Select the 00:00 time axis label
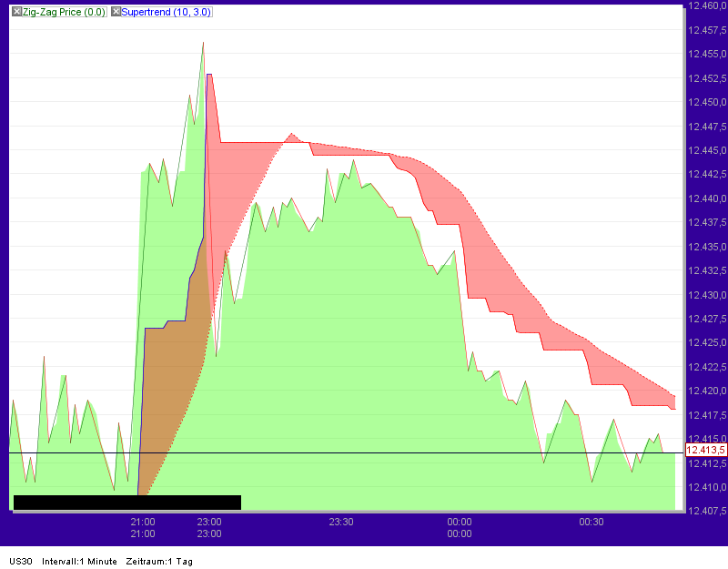Screen dimensions: 728x569 (x=460, y=523)
